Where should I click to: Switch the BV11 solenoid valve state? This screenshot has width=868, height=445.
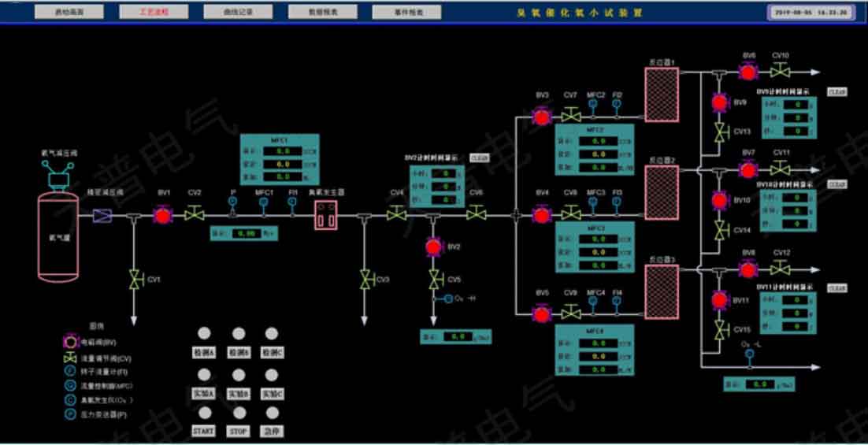point(719,300)
